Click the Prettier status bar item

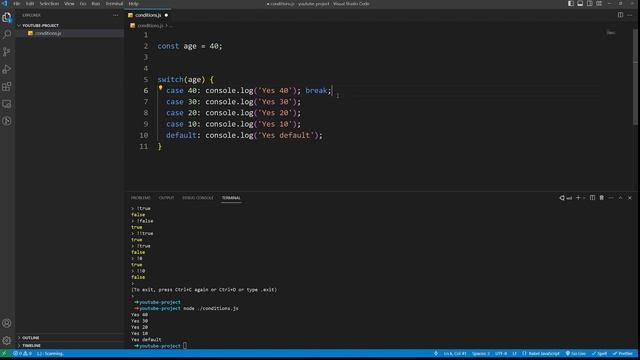(x=623, y=354)
